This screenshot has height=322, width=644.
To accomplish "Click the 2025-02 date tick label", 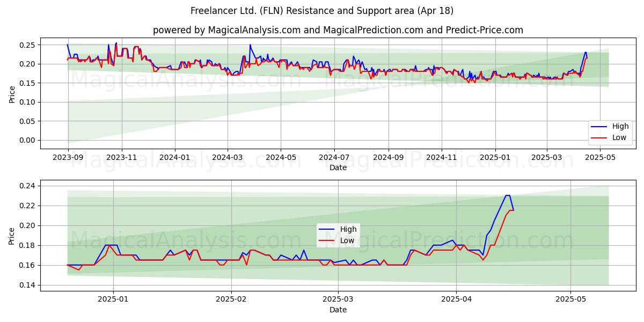I will [232, 300].
